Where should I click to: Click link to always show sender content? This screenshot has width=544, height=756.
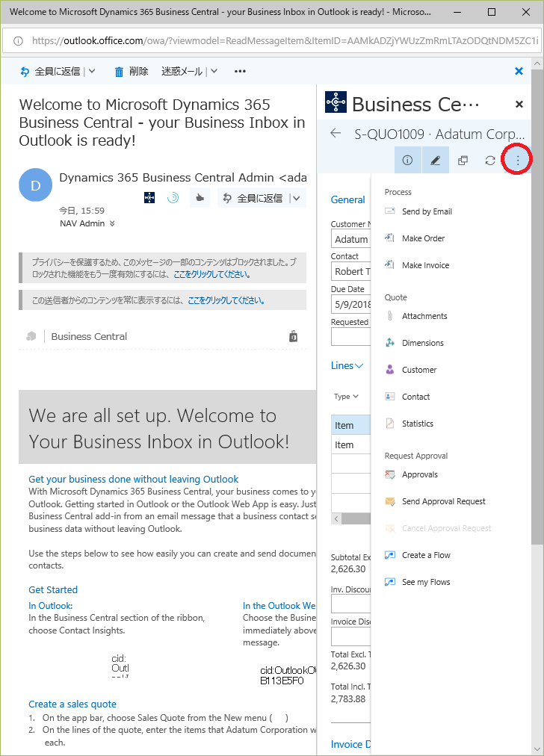click(226, 301)
